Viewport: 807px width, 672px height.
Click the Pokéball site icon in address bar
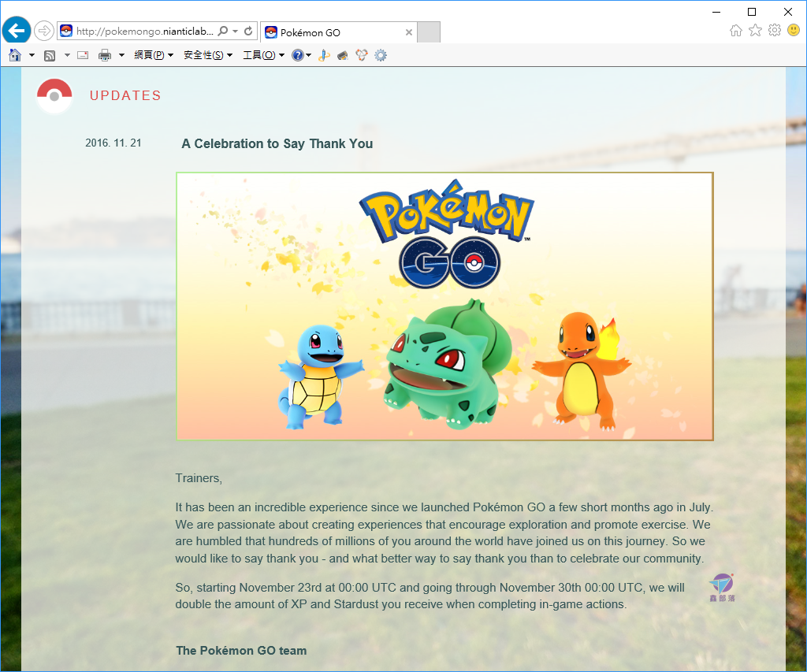pos(66,31)
